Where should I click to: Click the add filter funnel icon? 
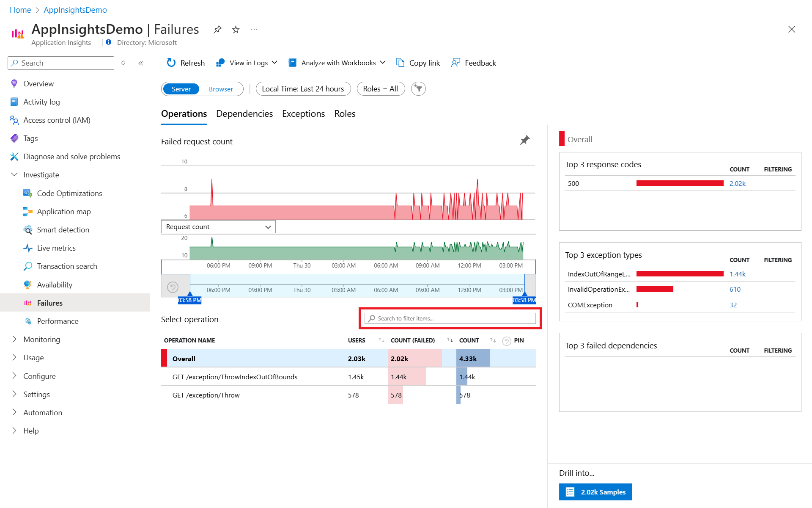point(418,88)
